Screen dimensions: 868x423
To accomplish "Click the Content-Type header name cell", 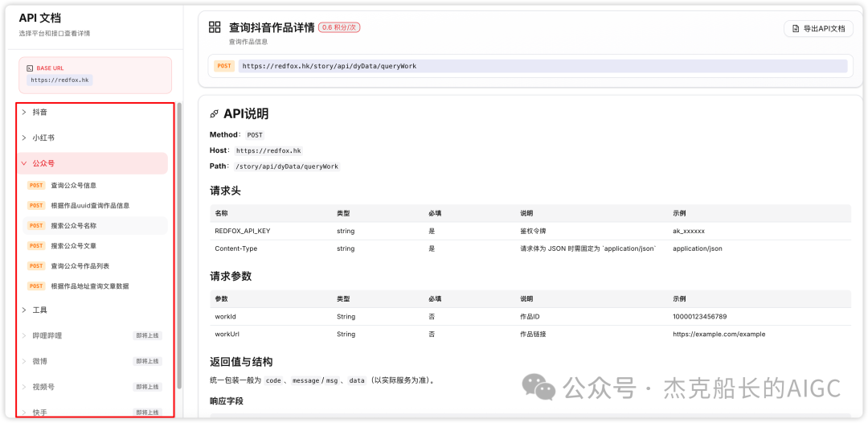I will pos(235,248).
